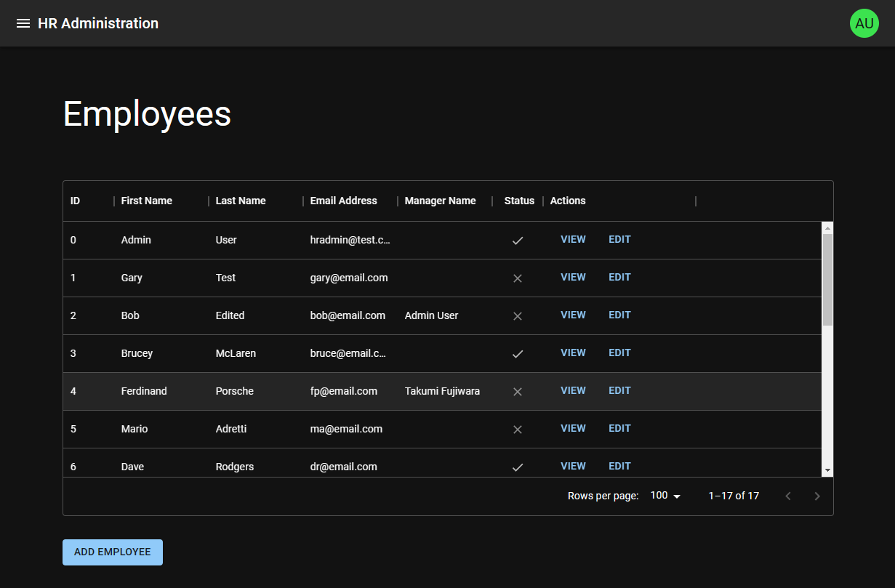The width and height of the screenshot is (895, 588).
Task: Click the X status icon for Mario Adretti
Action: click(x=517, y=429)
